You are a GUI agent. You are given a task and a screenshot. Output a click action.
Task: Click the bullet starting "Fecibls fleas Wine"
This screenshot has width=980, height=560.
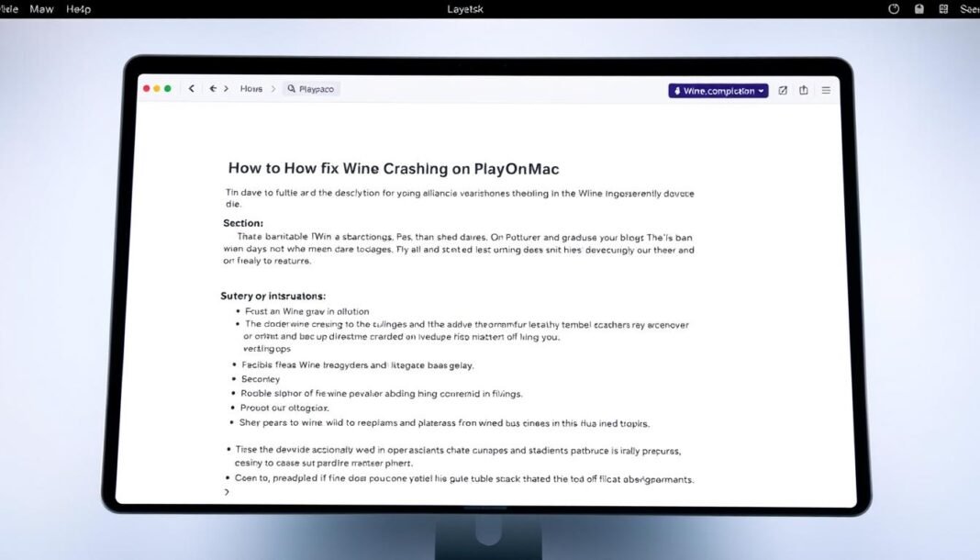pos(358,365)
